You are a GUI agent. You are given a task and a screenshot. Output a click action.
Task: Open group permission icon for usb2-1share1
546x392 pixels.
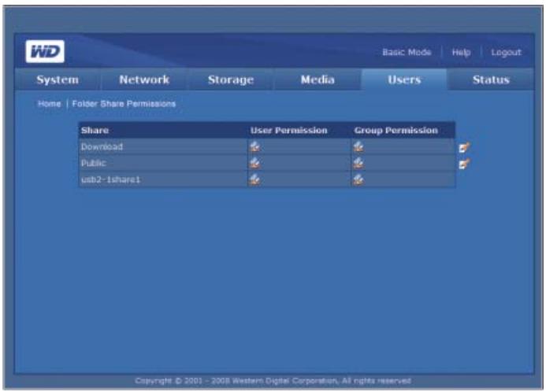tap(358, 179)
